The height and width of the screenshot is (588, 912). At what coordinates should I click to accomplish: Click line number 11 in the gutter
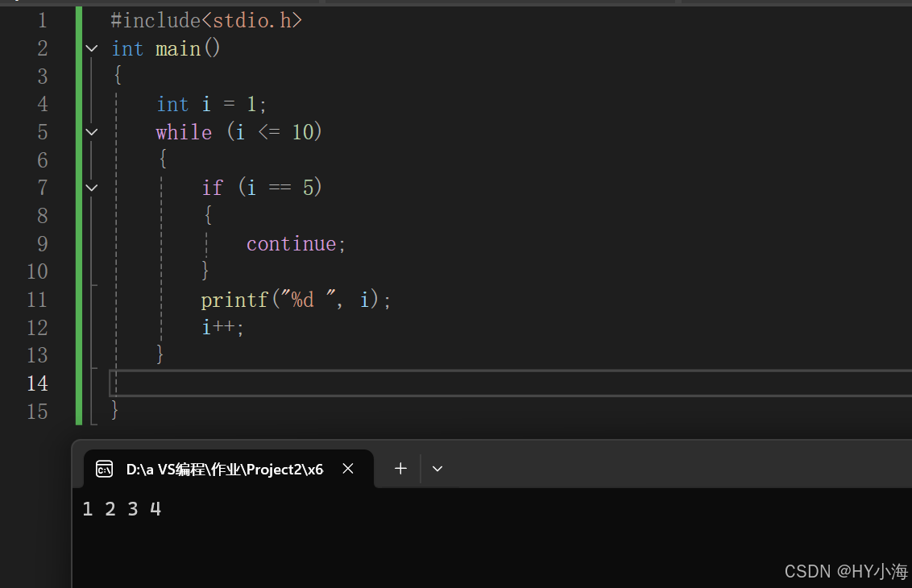pos(37,300)
